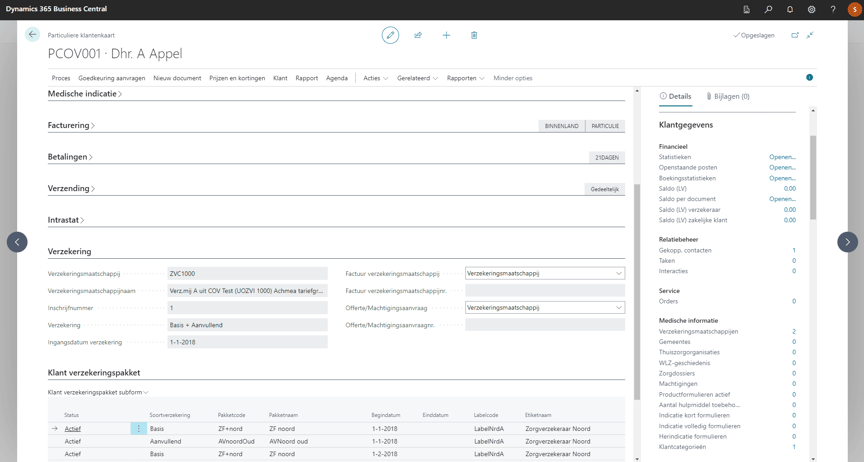Open Saldo per document link
The width and height of the screenshot is (864, 462).
click(782, 199)
